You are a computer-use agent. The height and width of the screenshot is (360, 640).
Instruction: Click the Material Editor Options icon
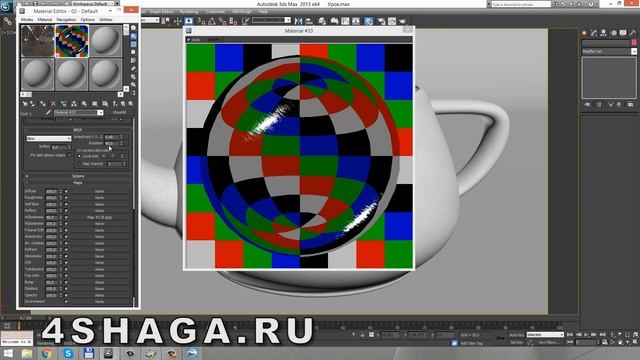click(x=133, y=77)
